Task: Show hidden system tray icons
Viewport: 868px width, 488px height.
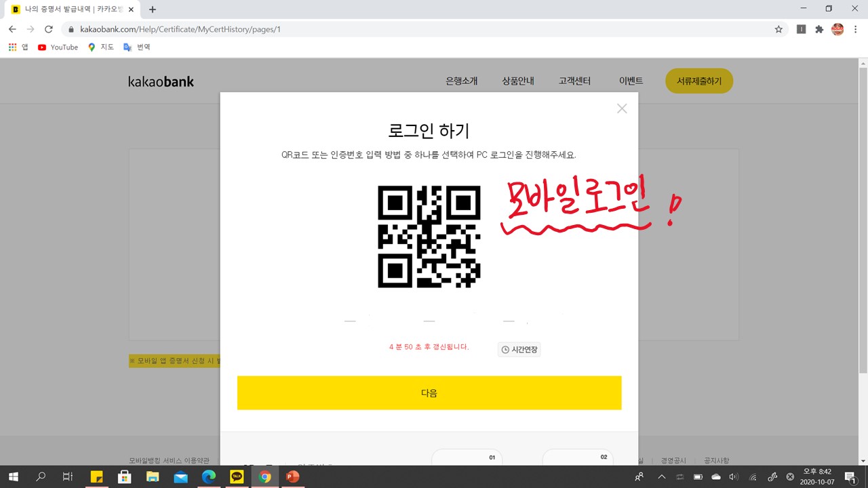Action: pyautogui.click(x=662, y=477)
